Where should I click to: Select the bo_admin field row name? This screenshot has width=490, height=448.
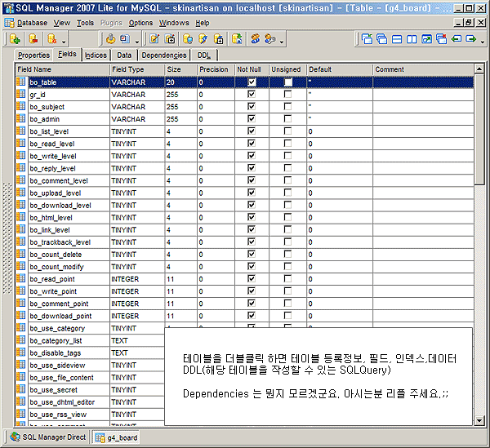(x=44, y=119)
